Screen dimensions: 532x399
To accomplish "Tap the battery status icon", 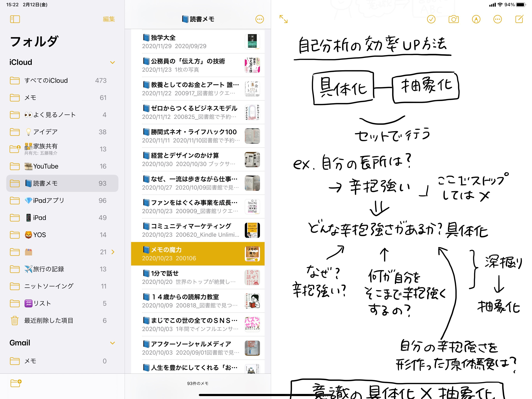I will click(x=521, y=4).
